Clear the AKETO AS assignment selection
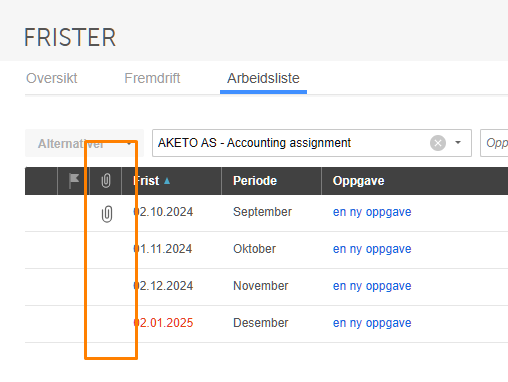 click(x=438, y=143)
